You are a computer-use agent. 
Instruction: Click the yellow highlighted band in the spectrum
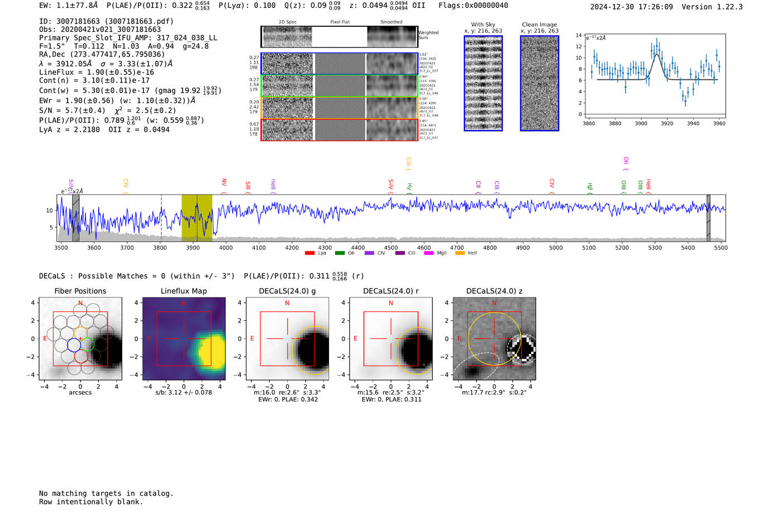point(197,218)
